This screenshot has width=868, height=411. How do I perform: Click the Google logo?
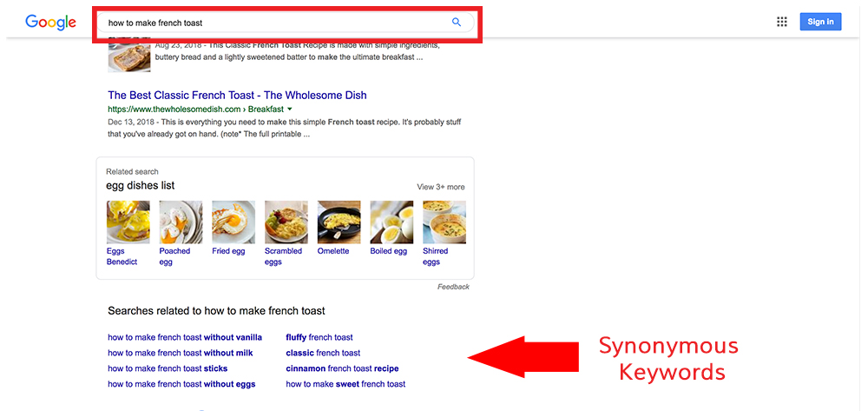coord(50,23)
